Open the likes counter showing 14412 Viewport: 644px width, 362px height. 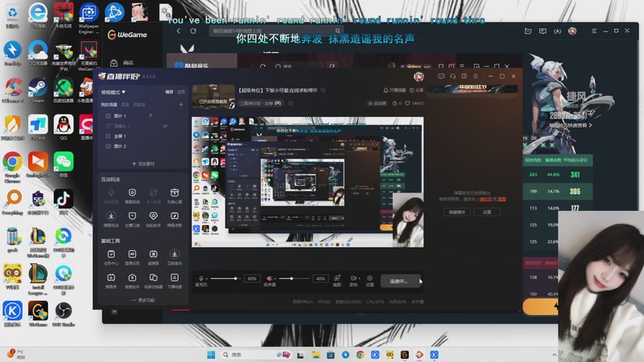pyautogui.click(x=414, y=104)
